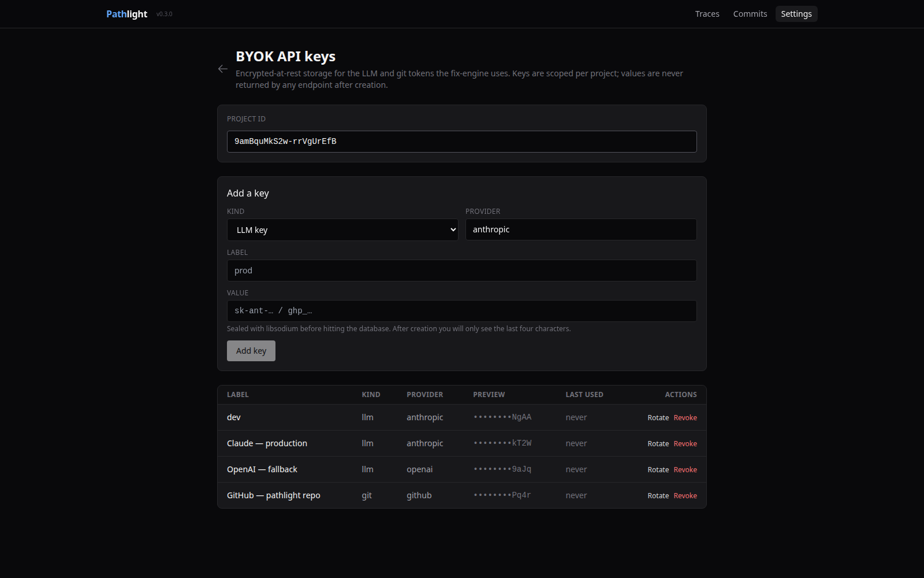Click the 'openai' provider cell

pyautogui.click(x=419, y=469)
